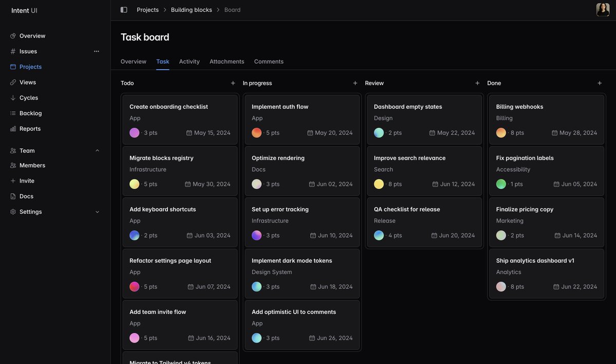Add a task to Todo column
616x364 pixels.
click(x=233, y=83)
